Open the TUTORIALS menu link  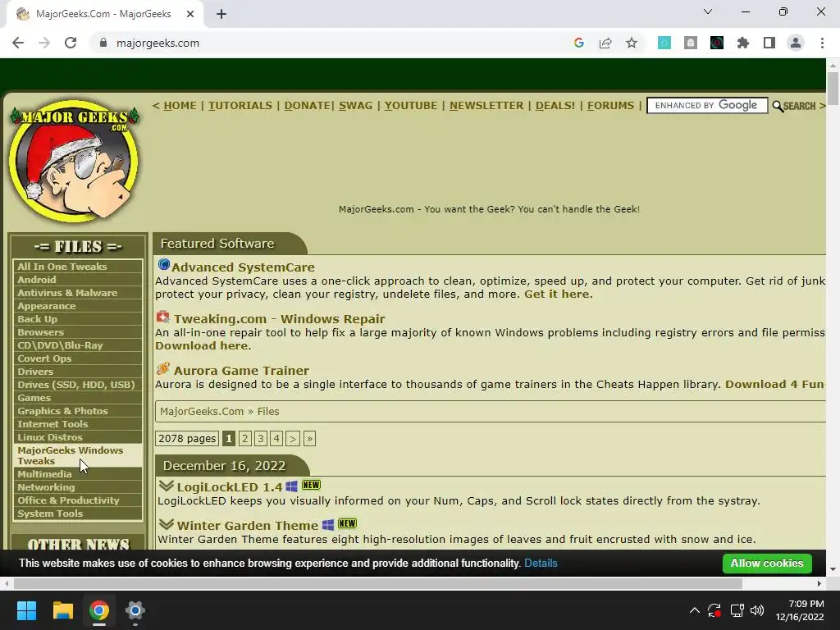(240, 106)
